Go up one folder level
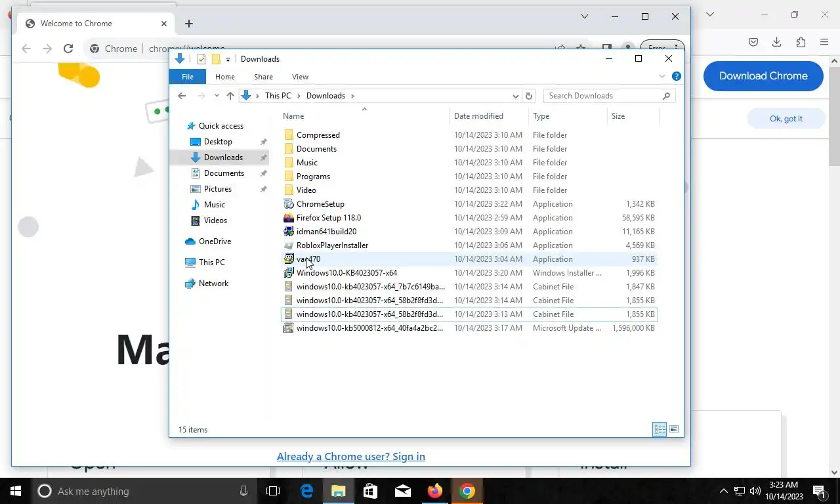Image resolution: width=840 pixels, height=504 pixels. 230,96
